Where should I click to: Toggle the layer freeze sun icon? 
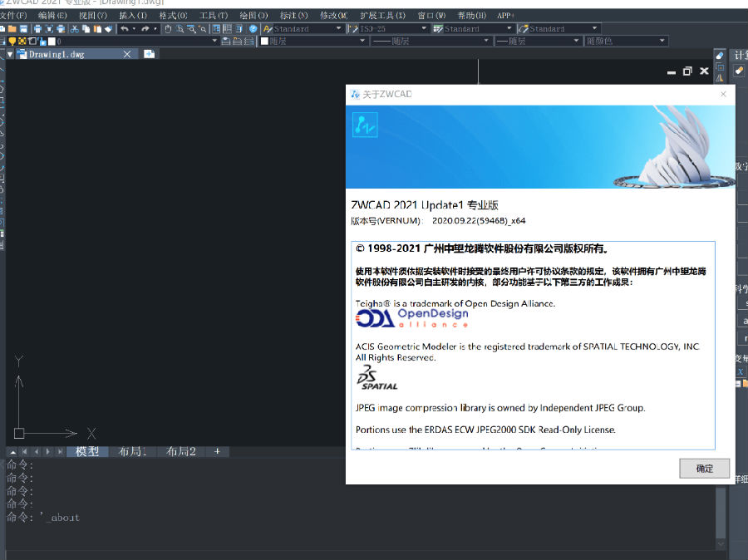point(22,40)
